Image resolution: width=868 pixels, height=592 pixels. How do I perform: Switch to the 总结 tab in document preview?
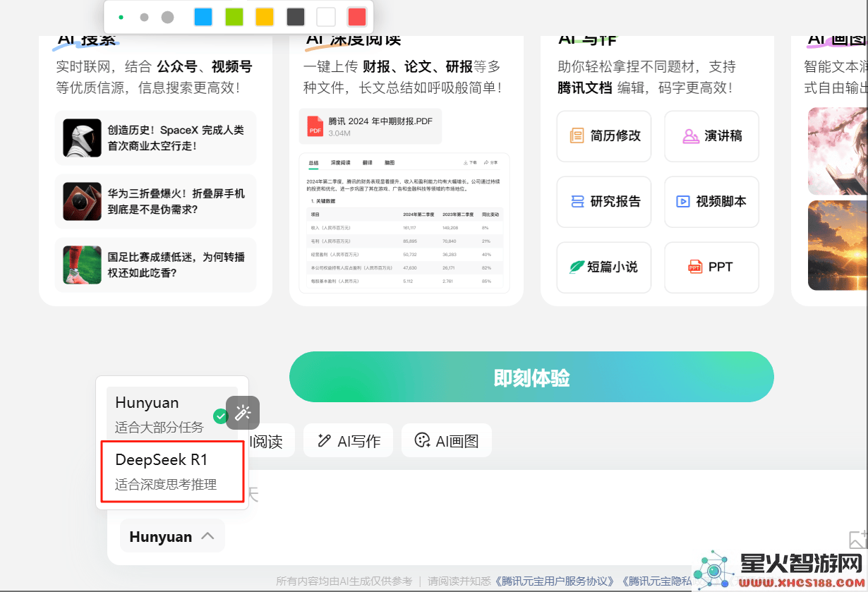tap(313, 162)
